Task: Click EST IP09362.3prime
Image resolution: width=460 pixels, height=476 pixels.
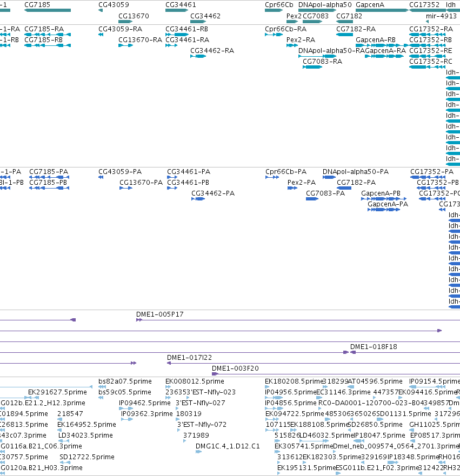Action: pyautogui.click(x=146, y=414)
